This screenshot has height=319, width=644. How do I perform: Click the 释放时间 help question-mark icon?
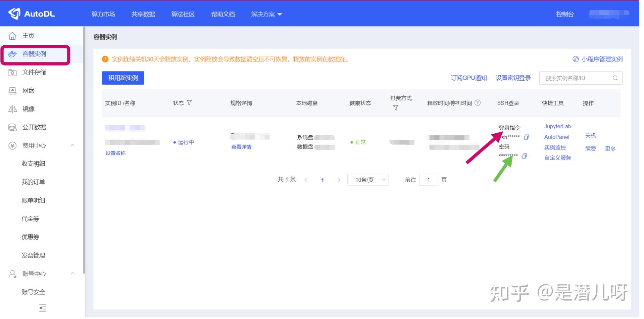pos(478,103)
